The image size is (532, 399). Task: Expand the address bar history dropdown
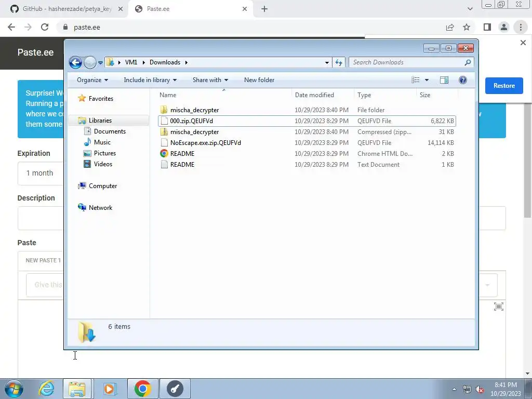pyautogui.click(x=327, y=62)
